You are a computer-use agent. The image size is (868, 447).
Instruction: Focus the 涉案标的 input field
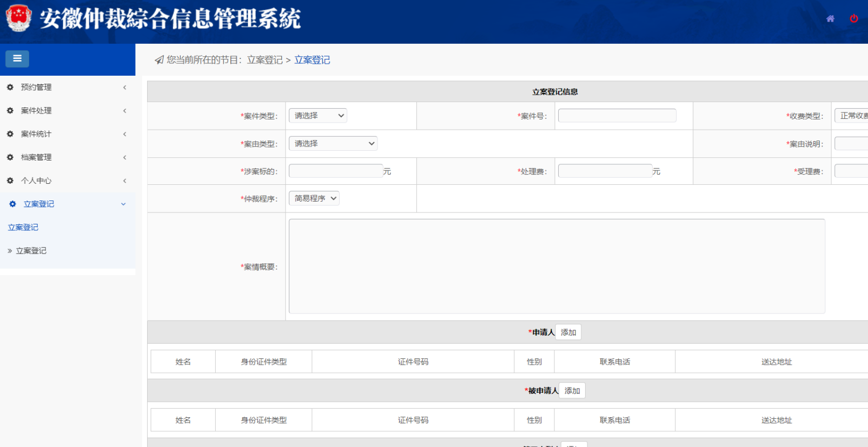pyautogui.click(x=336, y=171)
